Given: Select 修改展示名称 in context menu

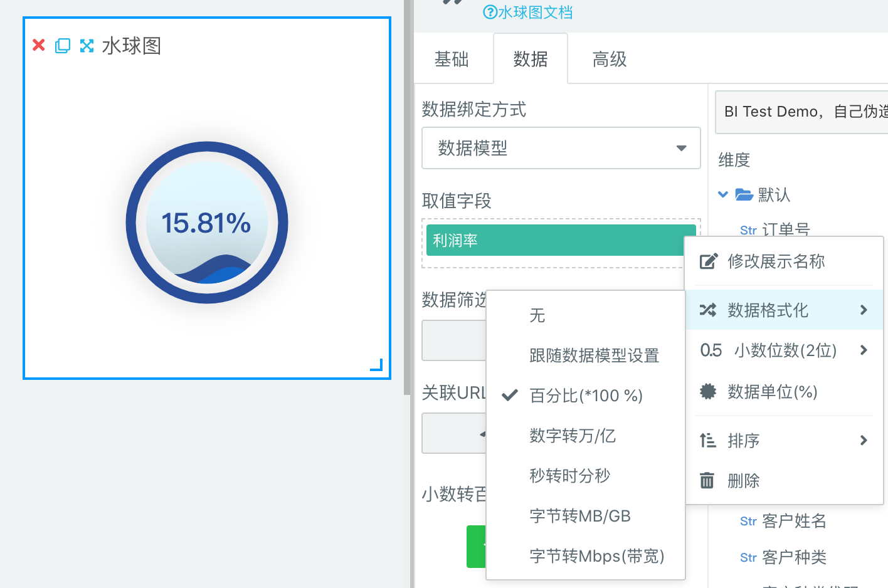Looking at the screenshot, I should coord(784,261).
